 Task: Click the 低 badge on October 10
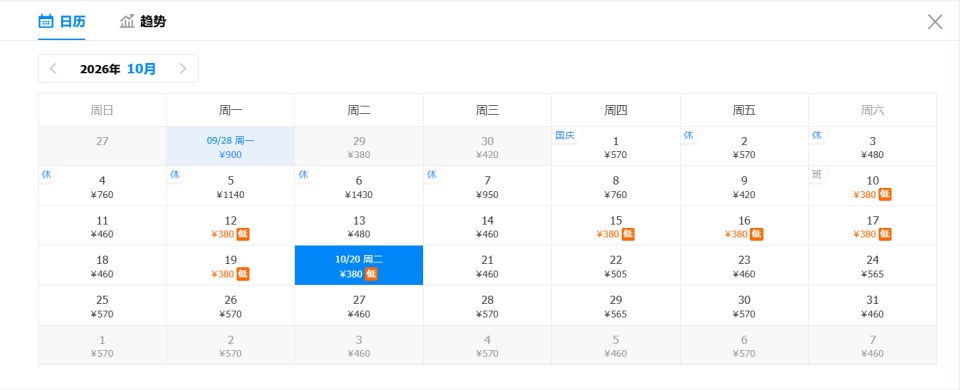point(885,194)
